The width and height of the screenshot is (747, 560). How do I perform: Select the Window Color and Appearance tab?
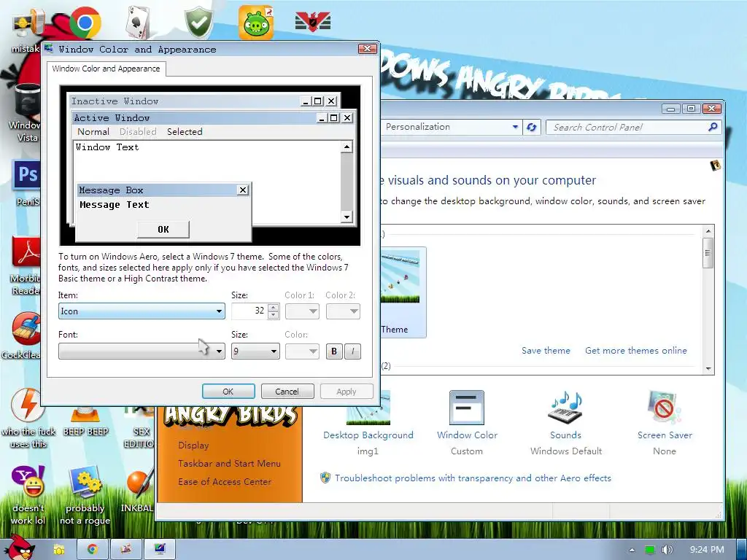click(x=107, y=69)
